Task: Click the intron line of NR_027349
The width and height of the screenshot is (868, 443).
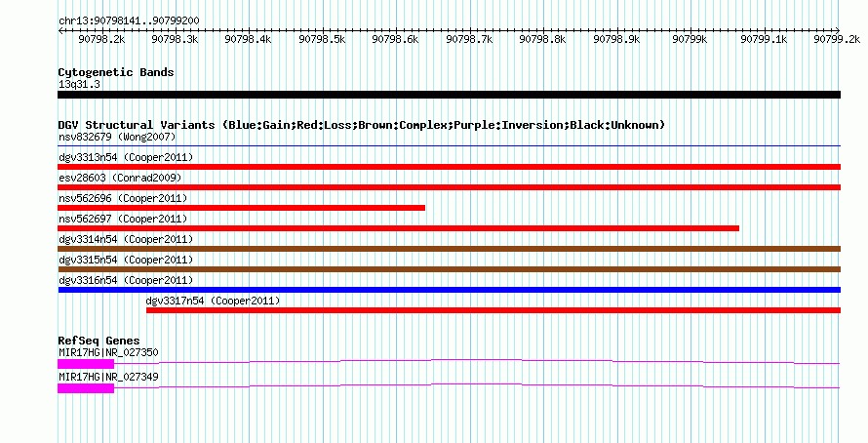Action: [x=477, y=384]
